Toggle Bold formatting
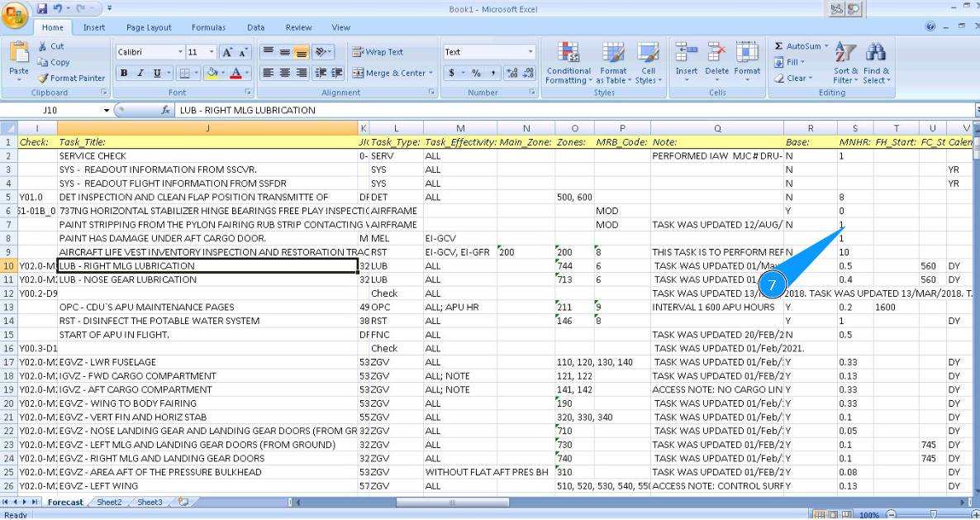Image resolution: width=980 pixels, height=520 pixels. (x=124, y=74)
